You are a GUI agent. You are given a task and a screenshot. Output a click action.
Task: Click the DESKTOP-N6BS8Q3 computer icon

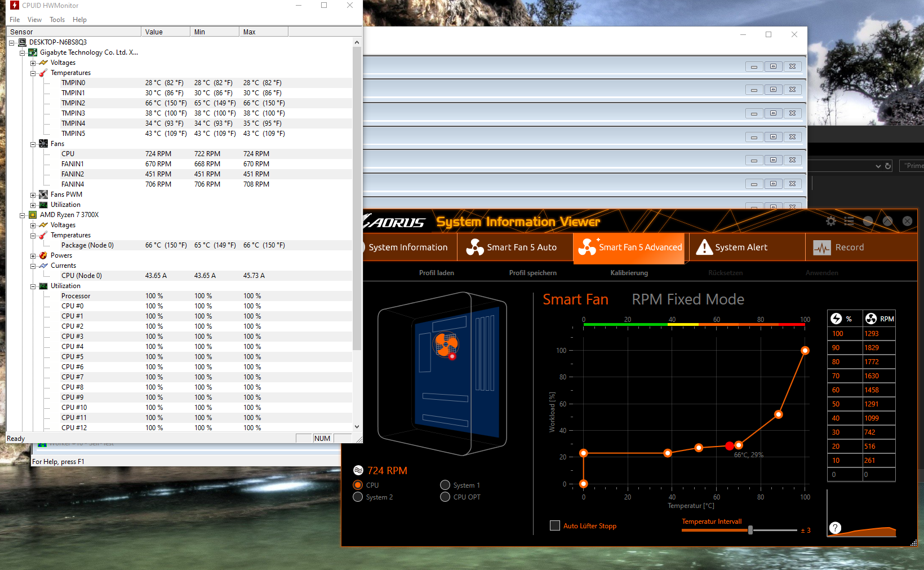tap(22, 42)
